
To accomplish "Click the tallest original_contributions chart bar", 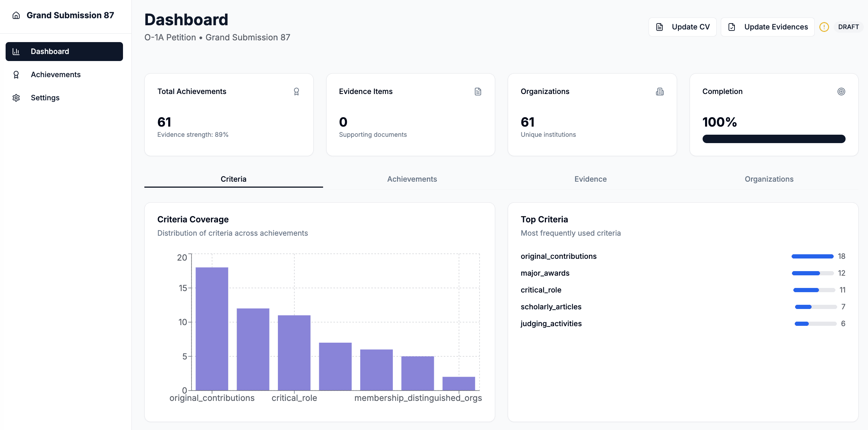I will point(212,329).
